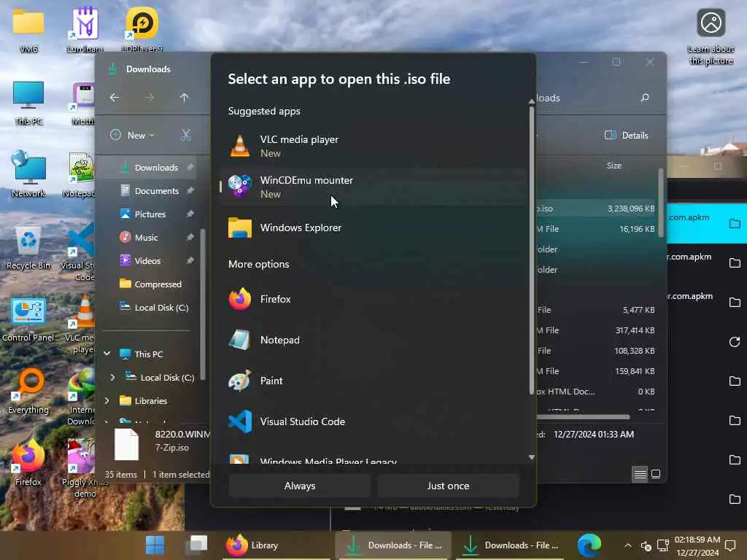747x560 pixels.
Task: Click the forward arrow in Explorer
Action: (150, 98)
